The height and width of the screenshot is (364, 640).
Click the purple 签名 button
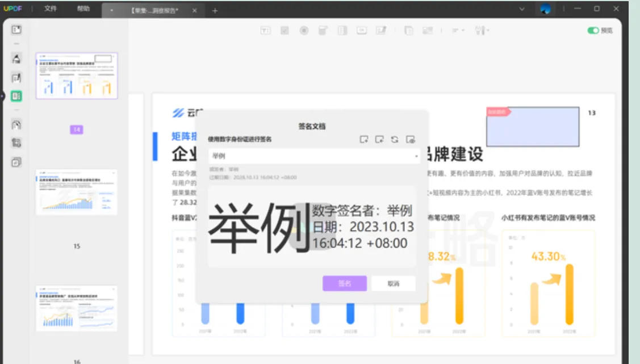click(x=345, y=283)
